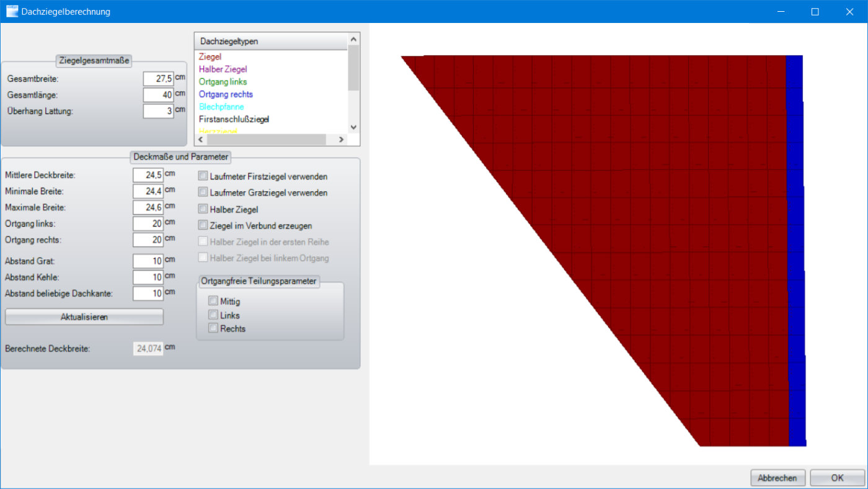Click the blue Ortgang rechts strip in preview
Image resolution: width=868 pixels, height=489 pixels.
pyautogui.click(x=795, y=248)
